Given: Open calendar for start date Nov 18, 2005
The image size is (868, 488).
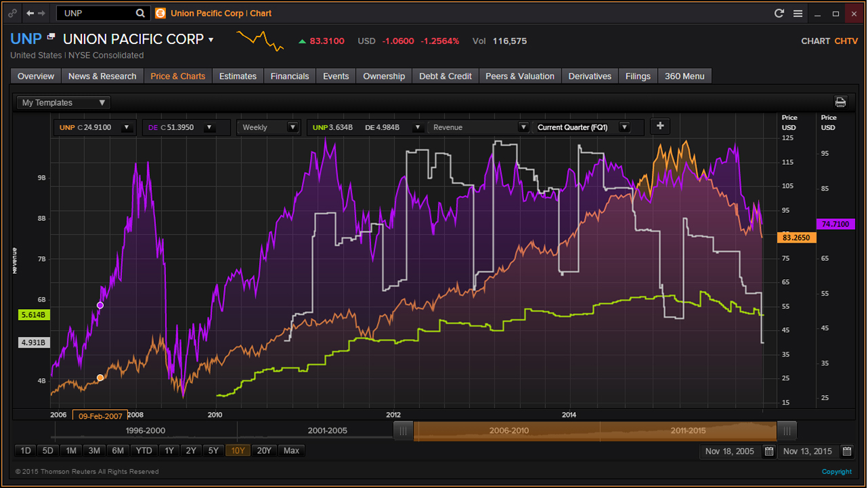Looking at the screenshot, I should coord(769,451).
